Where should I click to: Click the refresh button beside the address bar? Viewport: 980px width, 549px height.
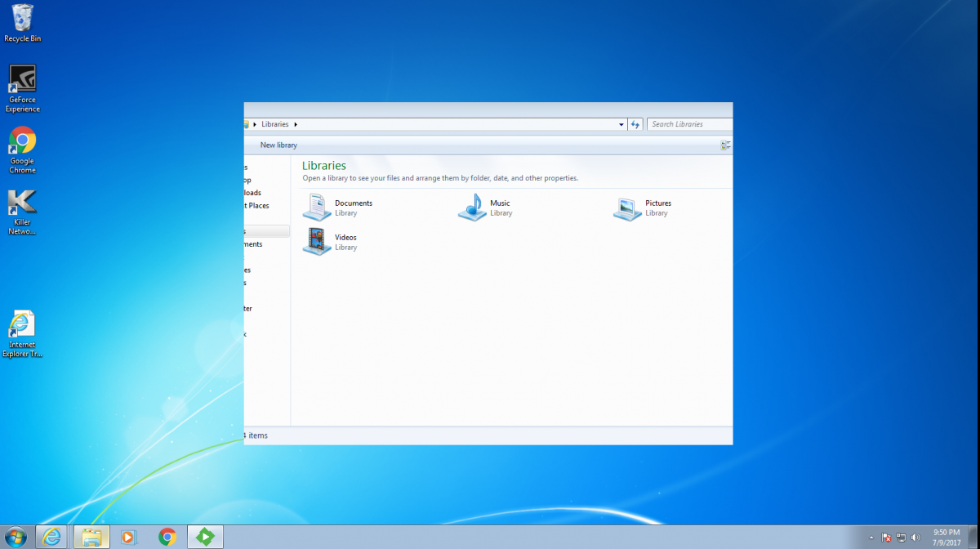coord(635,124)
